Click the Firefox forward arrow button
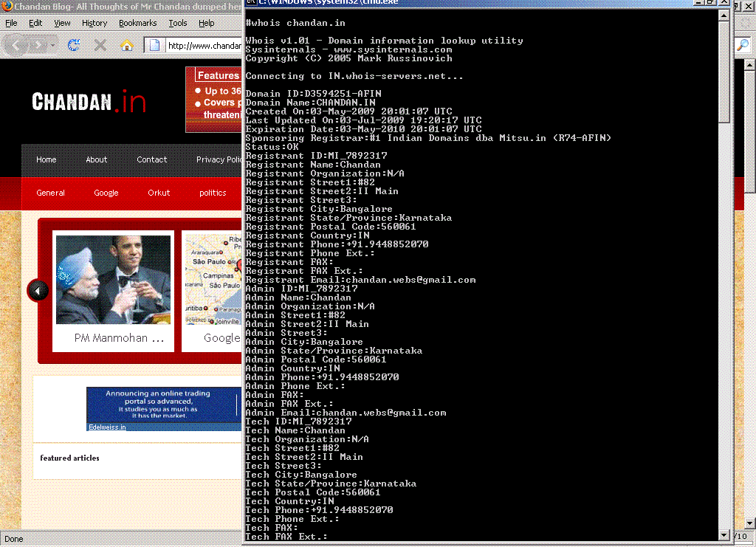 37,46
